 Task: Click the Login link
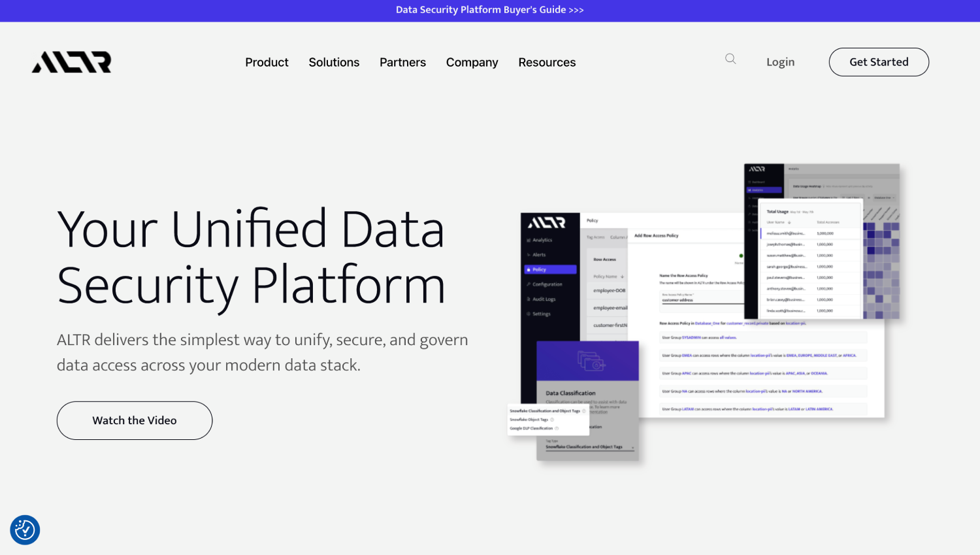[781, 62]
